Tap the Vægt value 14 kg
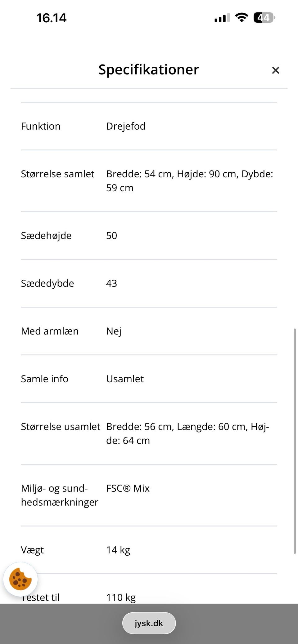 [x=118, y=550]
